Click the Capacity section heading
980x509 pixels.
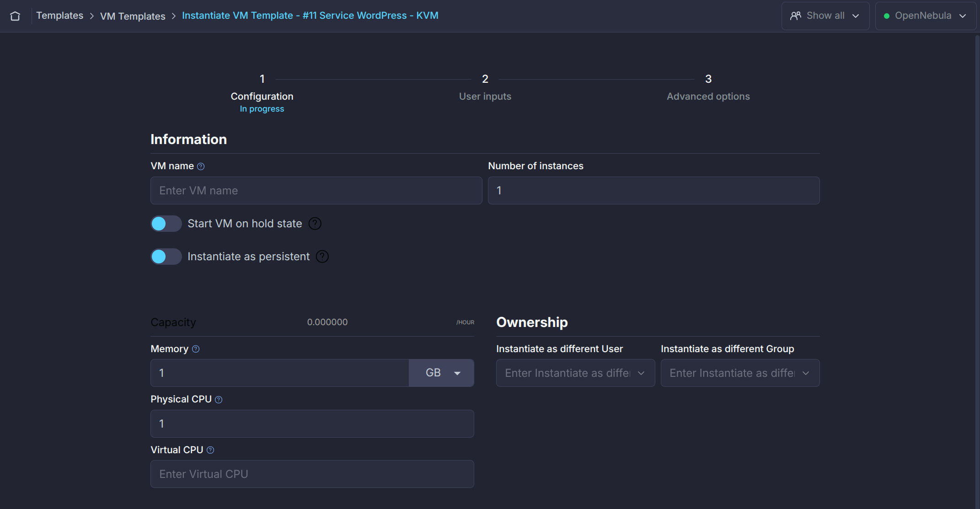coord(173,322)
